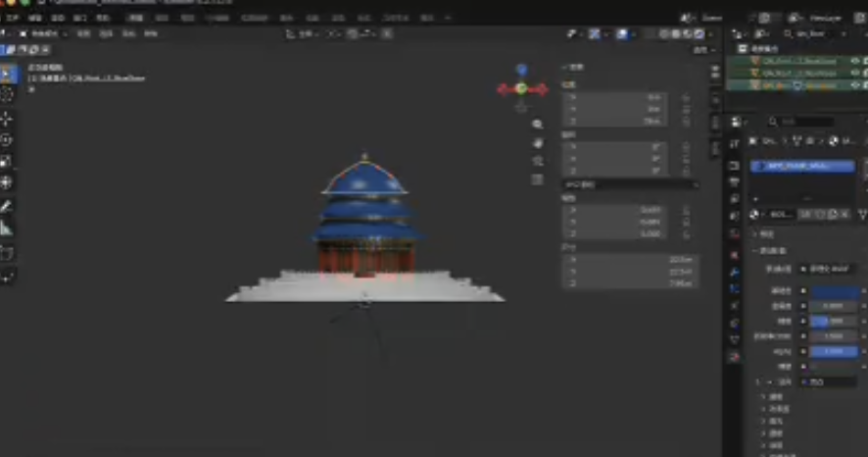Switch to solid viewport shading
This screenshot has width=868, height=457.
pos(676,33)
